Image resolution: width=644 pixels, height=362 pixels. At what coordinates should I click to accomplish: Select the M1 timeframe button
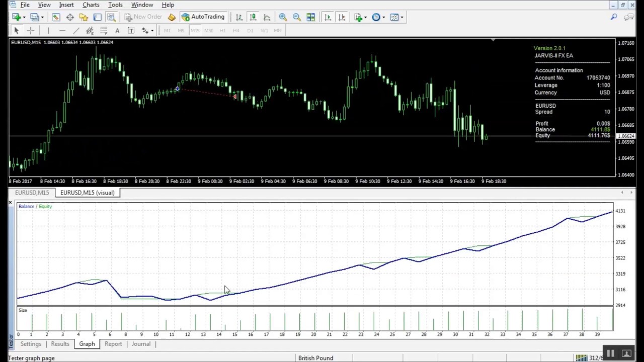pyautogui.click(x=167, y=31)
